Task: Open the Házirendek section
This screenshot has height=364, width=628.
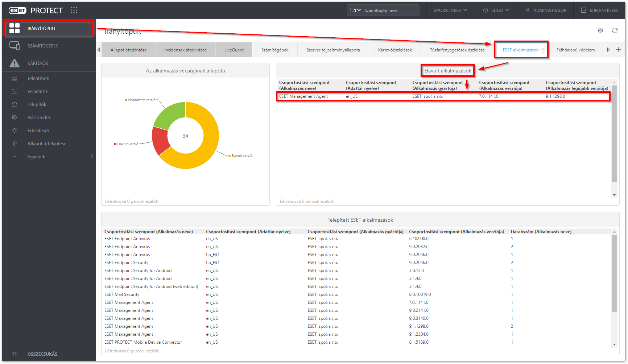Action: (x=38, y=117)
